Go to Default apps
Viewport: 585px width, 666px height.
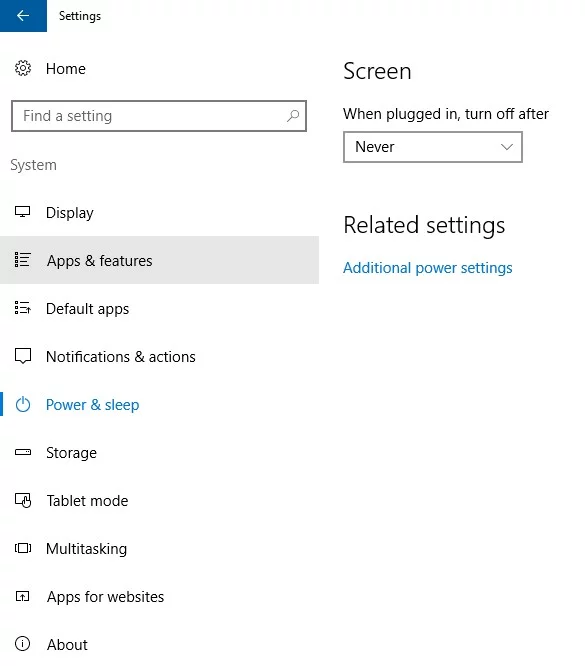point(159,308)
